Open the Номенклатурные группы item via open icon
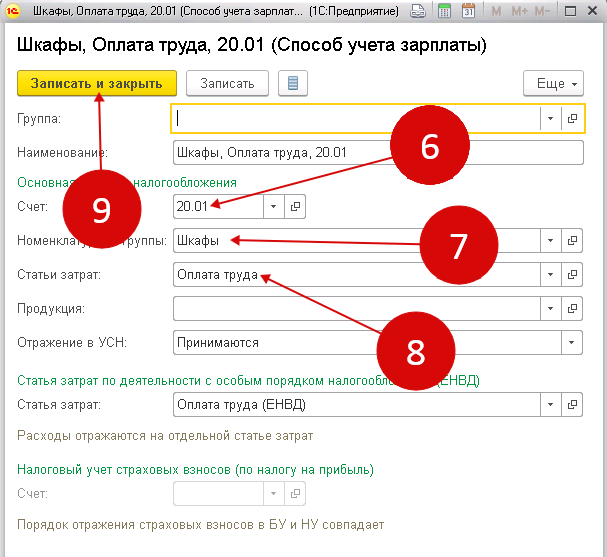Image resolution: width=607 pixels, height=557 pixels. click(x=573, y=241)
